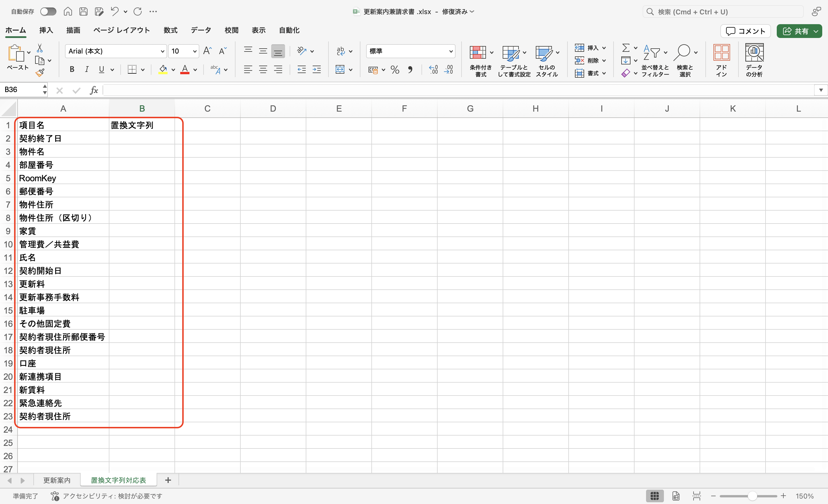Open the データ ribbon tab
Viewport: 828px width, 504px height.
point(201,30)
